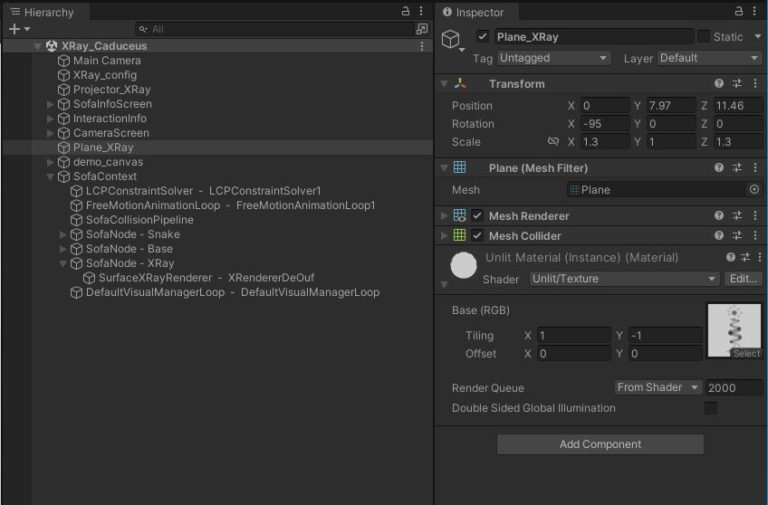
Task: Click the Hierarchy panel lock icon
Action: (x=405, y=11)
